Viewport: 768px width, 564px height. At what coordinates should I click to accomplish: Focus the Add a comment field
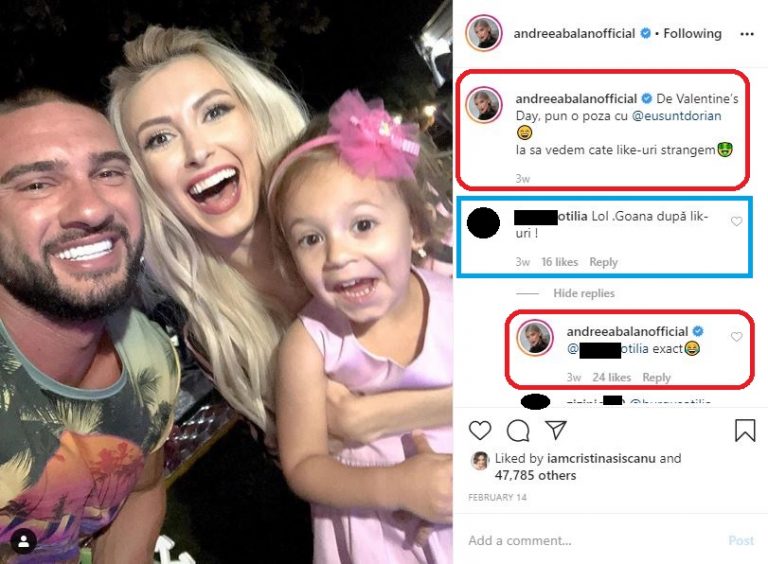(588, 540)
